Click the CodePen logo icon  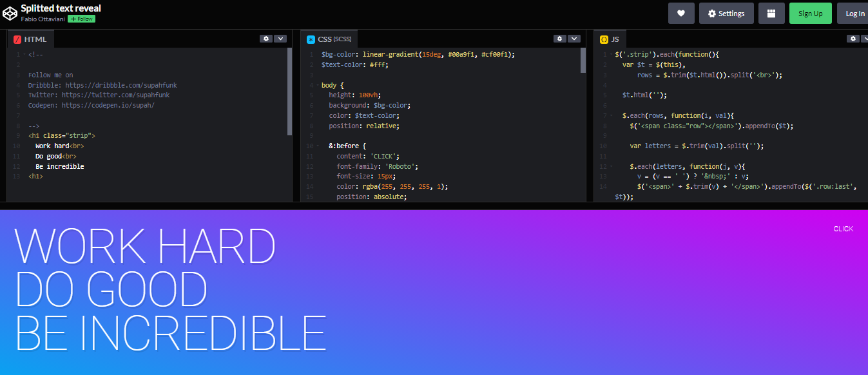[10, 12]
